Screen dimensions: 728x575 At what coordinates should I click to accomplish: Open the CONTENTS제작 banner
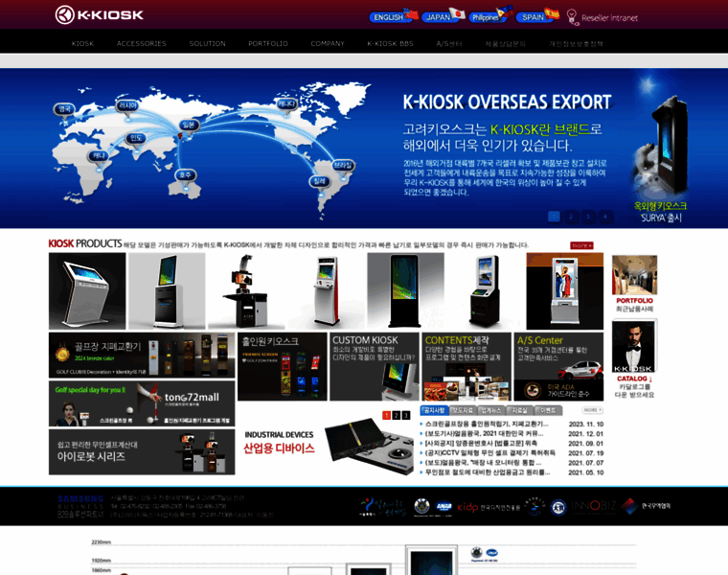[x=466, y=366]
